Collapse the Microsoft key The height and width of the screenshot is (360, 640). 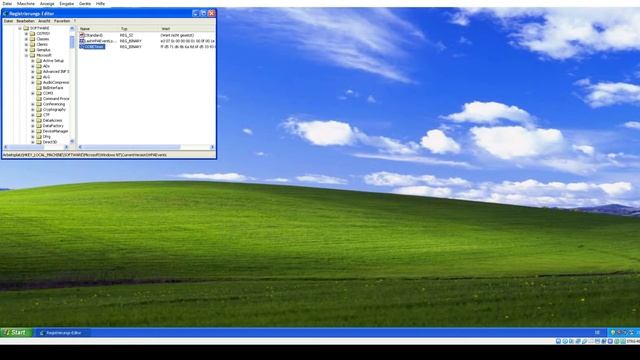[x=26, y=56]
